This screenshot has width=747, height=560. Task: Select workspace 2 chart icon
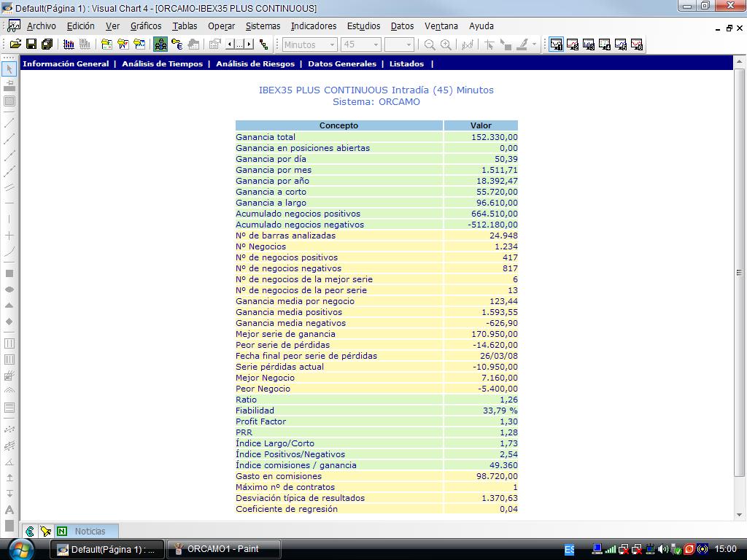click(573, 44)
